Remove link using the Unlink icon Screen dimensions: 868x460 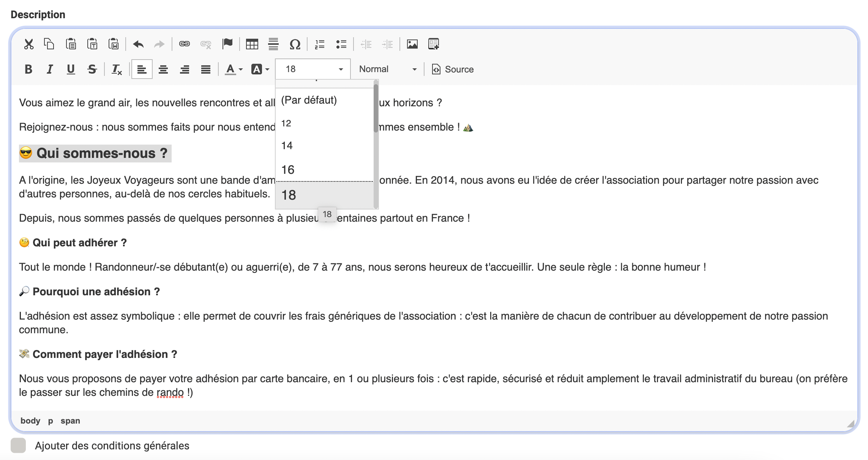(x=206, y=44)
